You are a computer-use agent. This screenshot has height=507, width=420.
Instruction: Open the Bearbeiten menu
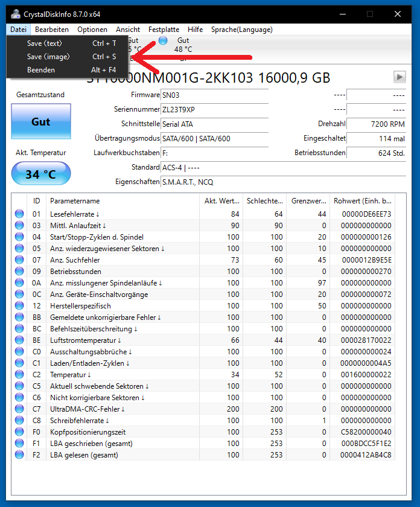[x=52, y=30]
